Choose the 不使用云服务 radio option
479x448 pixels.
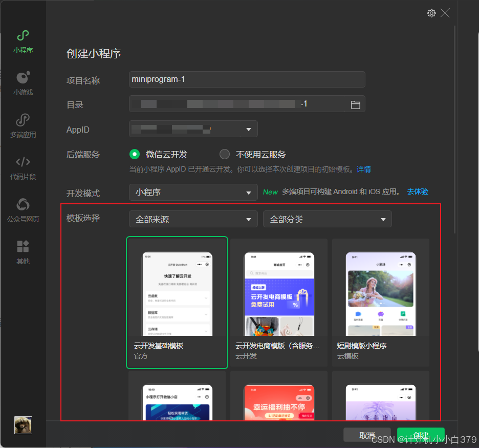tap(225, 154)
